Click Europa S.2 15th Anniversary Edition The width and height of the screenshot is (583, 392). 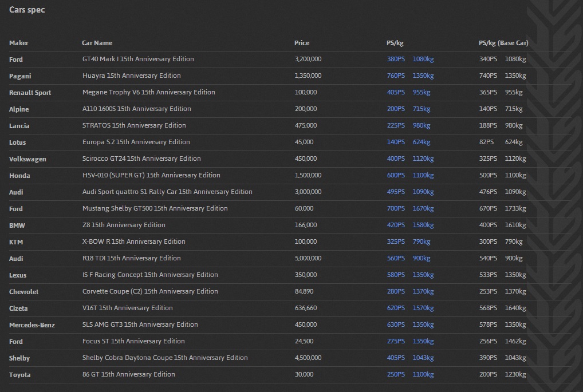click(136, 142)
